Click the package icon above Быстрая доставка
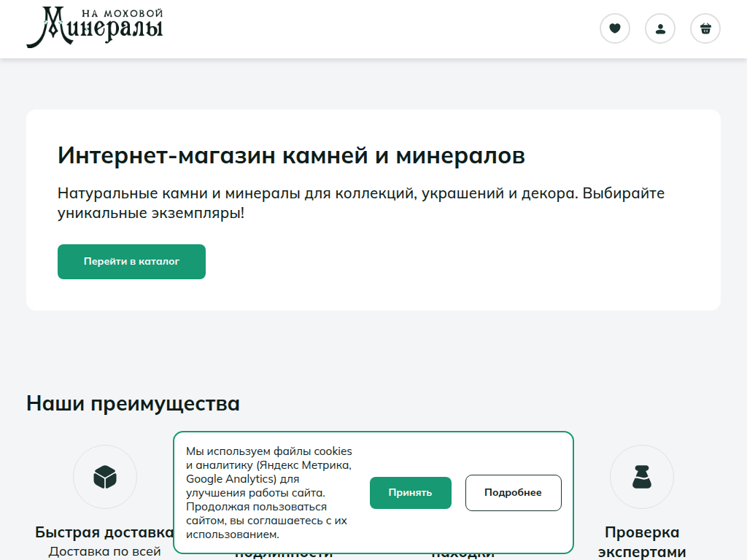Viewport: 747px width, 560px height. pyautogui.click(x=105, y=476)
